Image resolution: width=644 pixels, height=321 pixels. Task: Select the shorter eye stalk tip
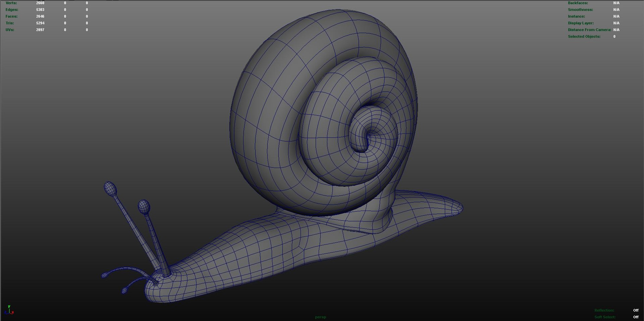click(144, 207)
